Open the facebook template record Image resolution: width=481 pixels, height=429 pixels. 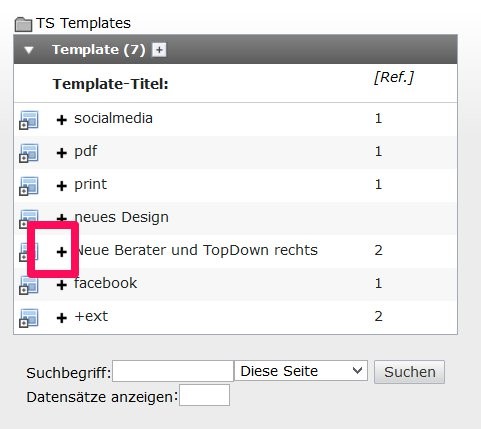click(x=105, y=283)
